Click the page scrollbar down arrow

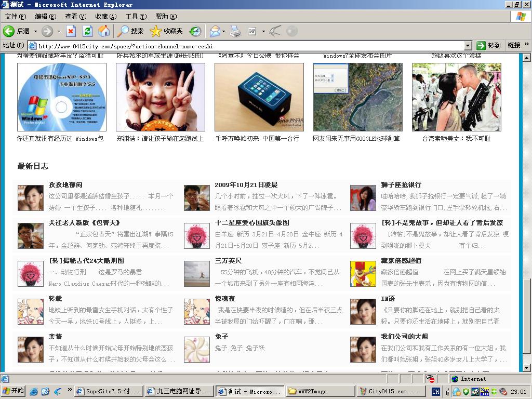coord(527,368)
